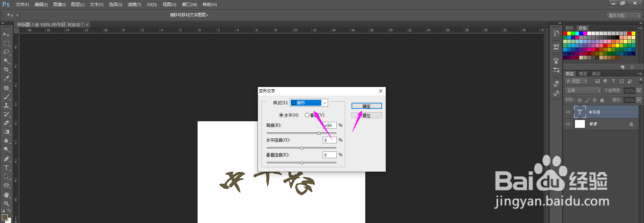Select the Ellipse shape tool
Image resolution: width=644 pixels, height=223 pixels.
(6, 185)
